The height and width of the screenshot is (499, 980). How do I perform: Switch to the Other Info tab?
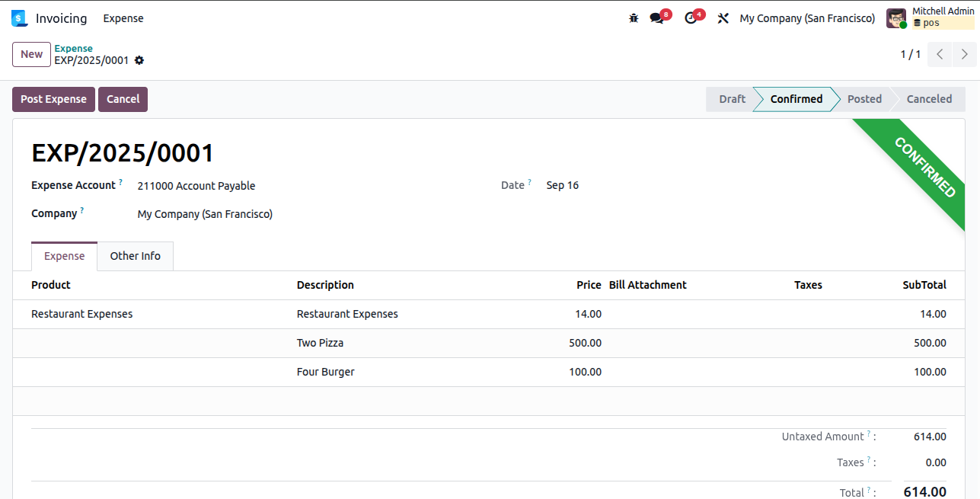click(x=136, y=256)
